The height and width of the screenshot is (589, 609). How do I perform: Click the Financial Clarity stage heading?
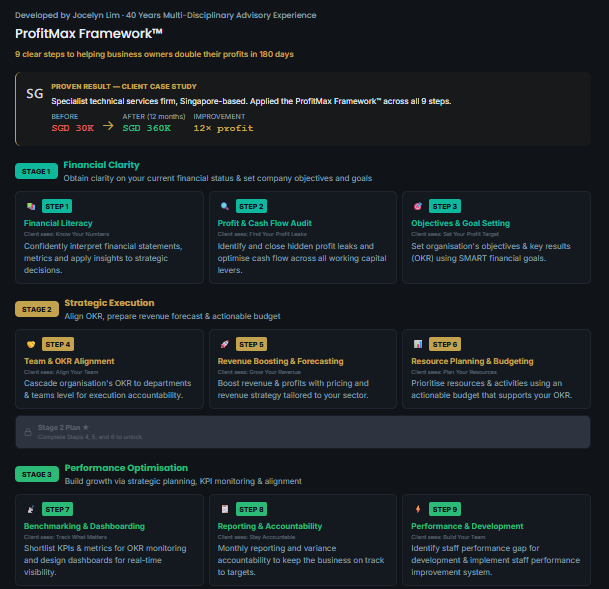click(x=101, y=165)
